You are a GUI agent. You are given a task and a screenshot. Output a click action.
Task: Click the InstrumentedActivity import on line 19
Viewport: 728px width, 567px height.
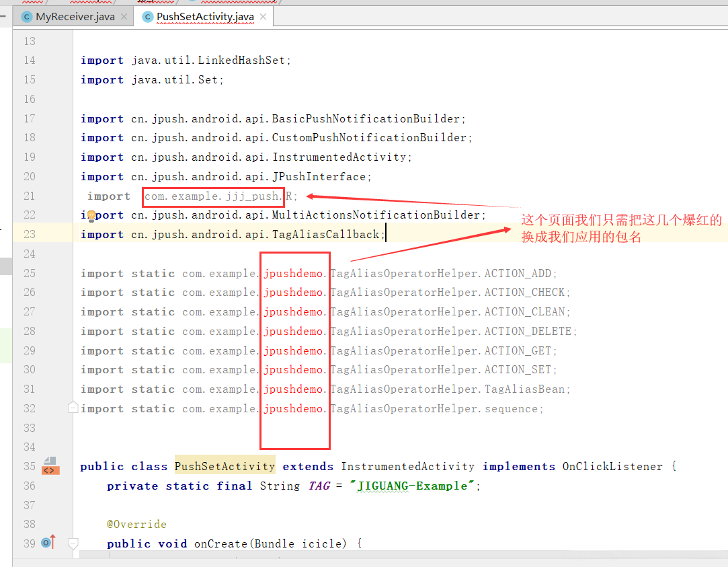pos(246,157)
